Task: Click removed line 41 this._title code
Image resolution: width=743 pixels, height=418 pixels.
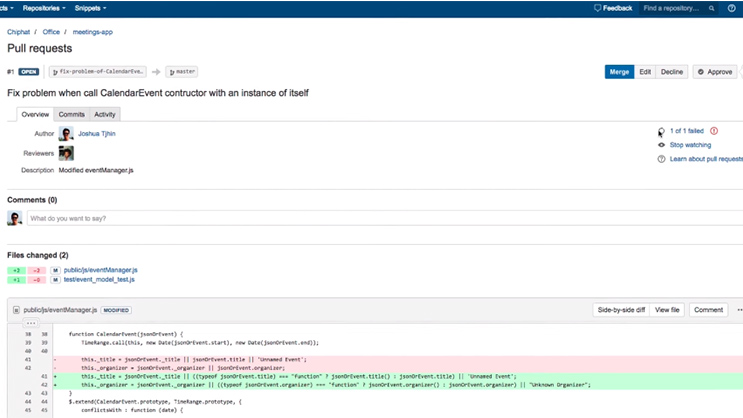Action: click(x=193, y=359)
